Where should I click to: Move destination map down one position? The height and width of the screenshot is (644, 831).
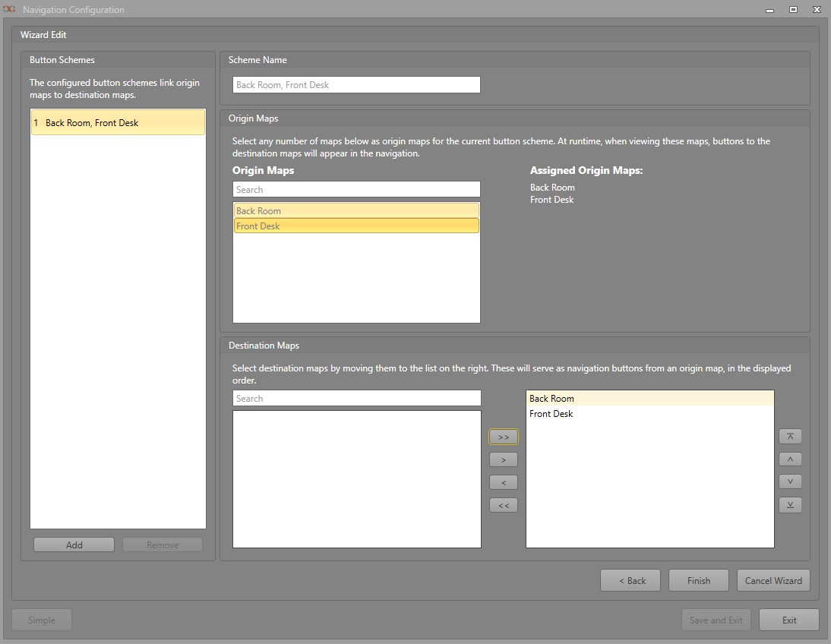pyautogui.click(x=790, y=481)
